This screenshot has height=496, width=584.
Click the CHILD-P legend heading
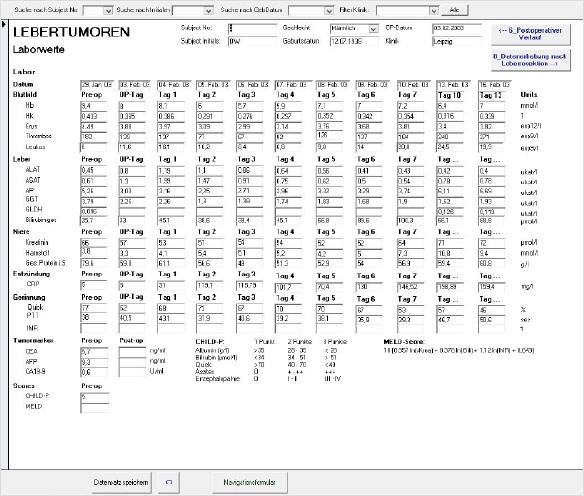coord(210,342)
